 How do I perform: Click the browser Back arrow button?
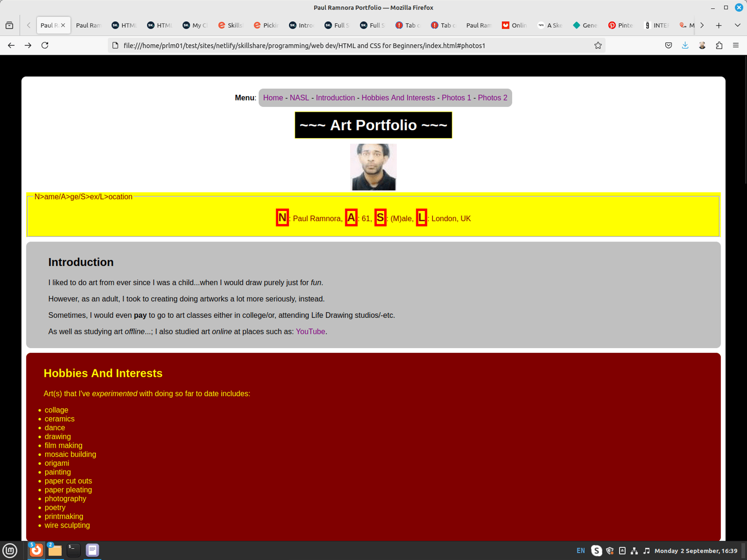[11, 45]
